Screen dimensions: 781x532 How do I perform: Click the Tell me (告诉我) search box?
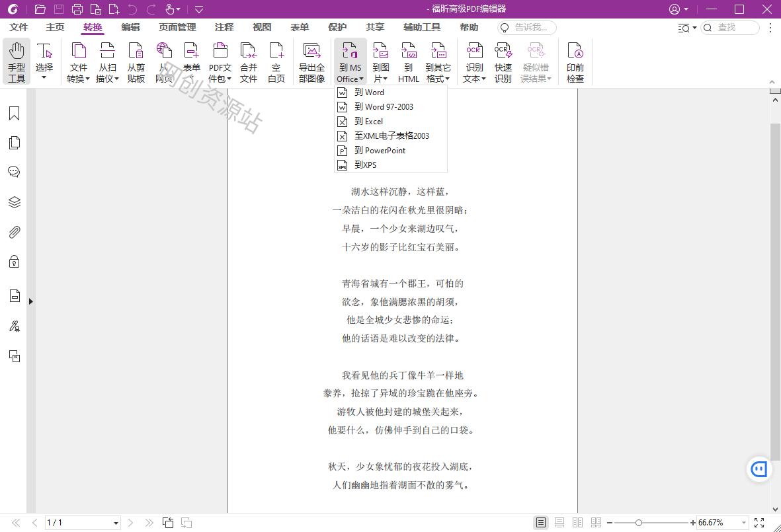tap(527, 27)
